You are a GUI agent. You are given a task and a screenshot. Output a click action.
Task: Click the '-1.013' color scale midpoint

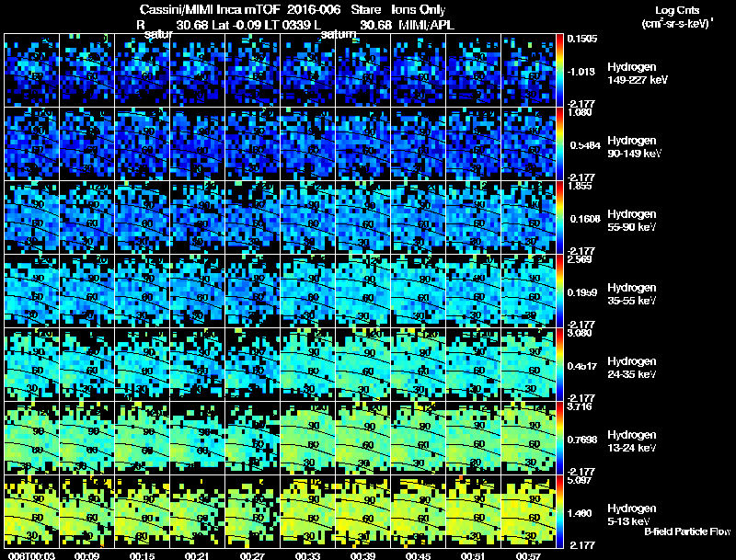pyautogui.click(x=581, y=72)
